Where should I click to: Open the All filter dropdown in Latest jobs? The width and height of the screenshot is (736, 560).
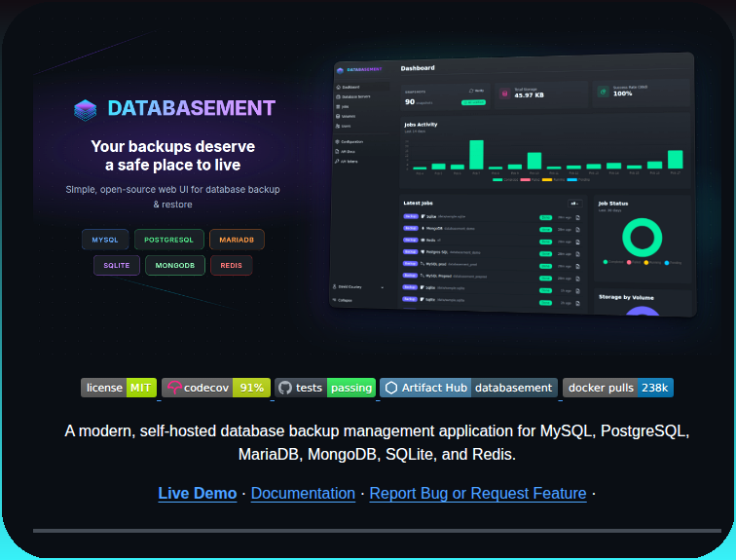coord(575,204)
